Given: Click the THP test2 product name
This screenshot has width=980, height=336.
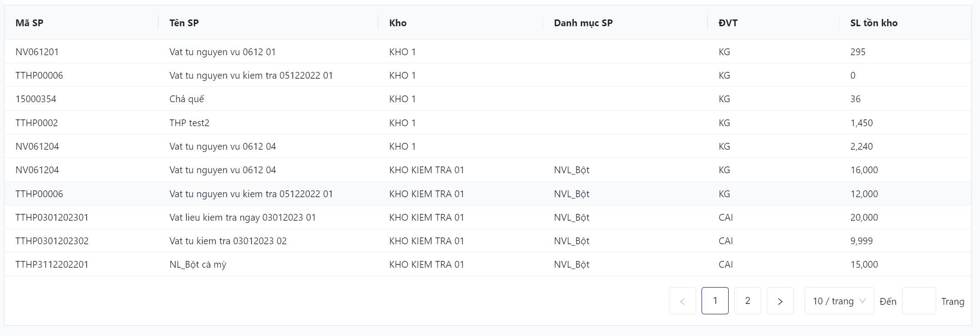Looking at the screenshot, I should click(189, 123).
